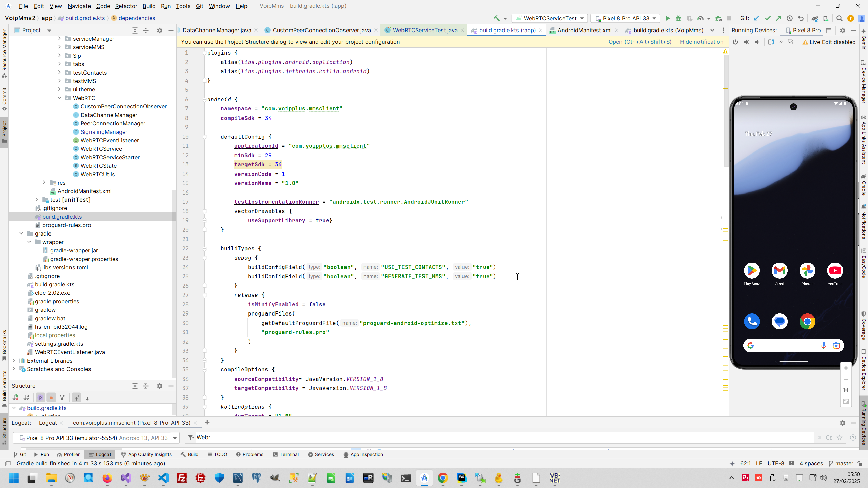Click emulator volume up icon
The height and width of the screenshot is (488, 868).
tap(746, 42)
